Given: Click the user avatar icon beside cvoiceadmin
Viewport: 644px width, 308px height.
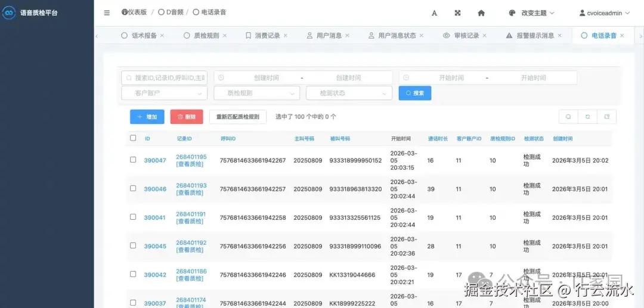Looking at the screenshot, I should click(x=582, y=13).
